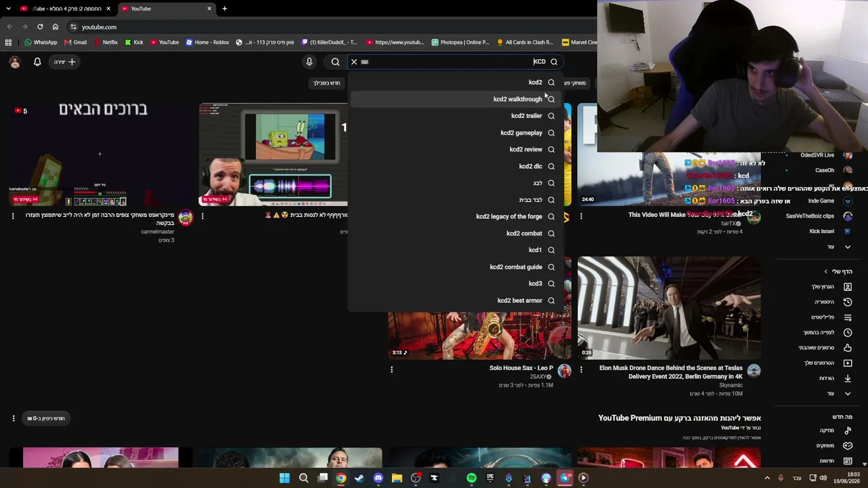Open the site info icon in the address bar
The width and height of the screenshot is (868, 488).
tap(73, 27)
